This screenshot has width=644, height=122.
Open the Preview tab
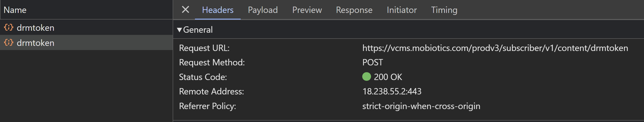click(x=307, y=10)
